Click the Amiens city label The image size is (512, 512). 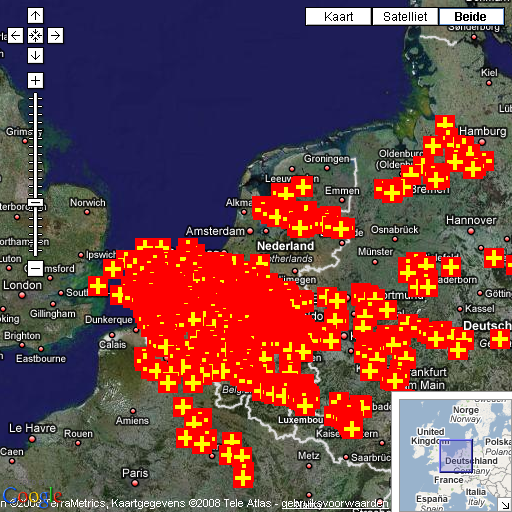pyautogui.click(x=132, y=421)
